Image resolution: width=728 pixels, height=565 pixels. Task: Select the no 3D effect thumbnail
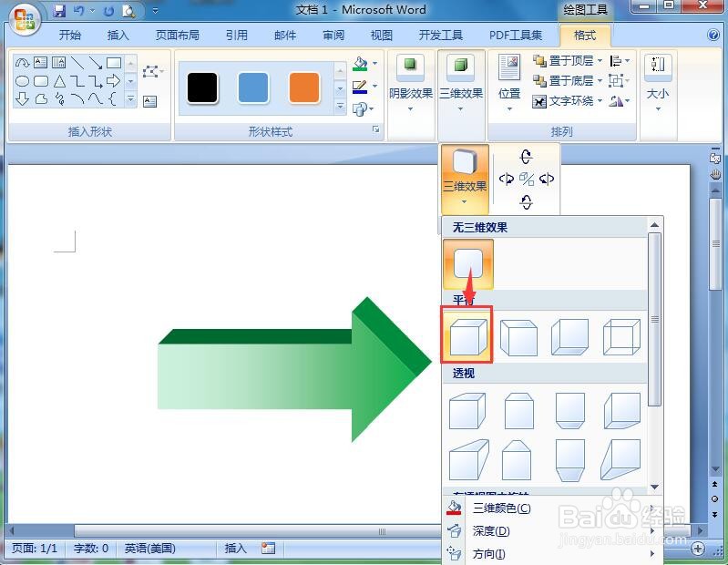click(468, 263)
